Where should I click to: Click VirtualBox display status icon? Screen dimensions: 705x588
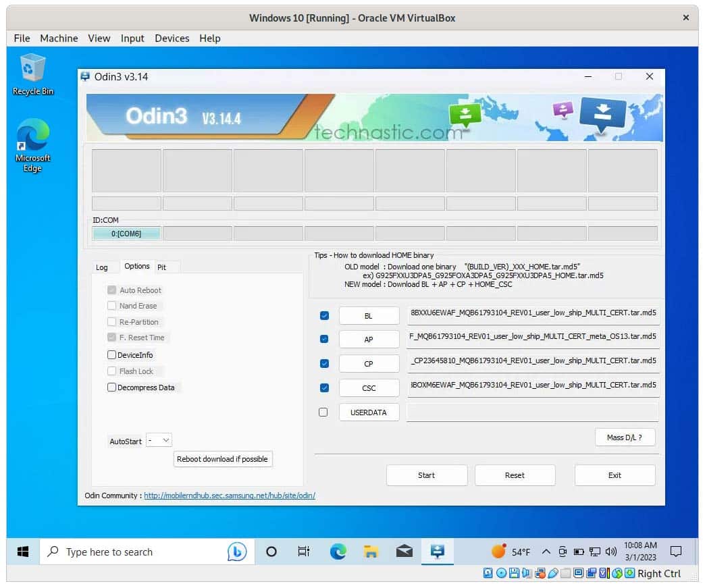579,573
